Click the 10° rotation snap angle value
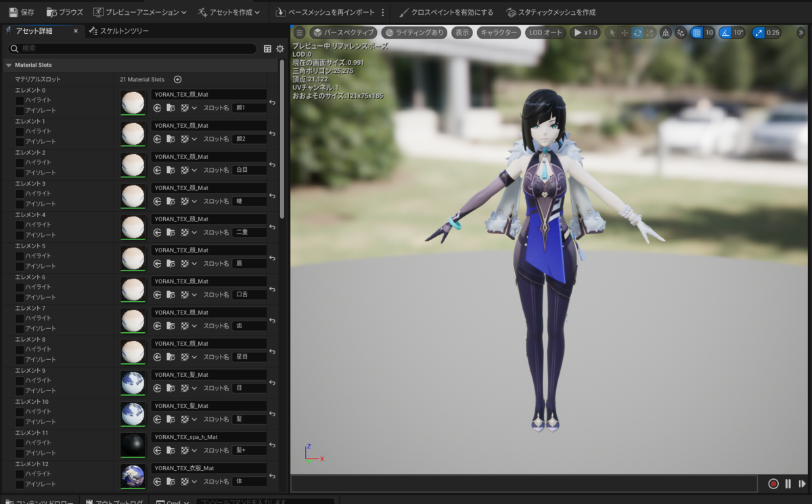Screen dimensions: 812x504 pos(738,32)
